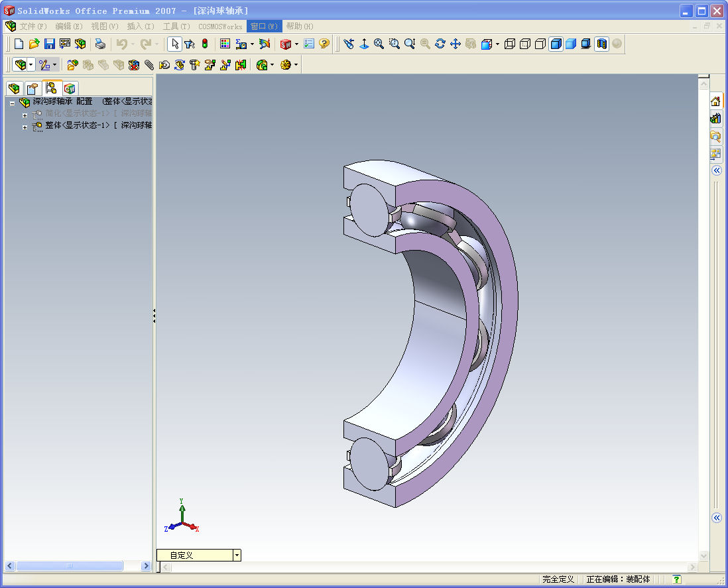This screenshot has width=728, height=588.
Task: Click the Zoom In/Out magnifier icon
Action: pos(410,44)
